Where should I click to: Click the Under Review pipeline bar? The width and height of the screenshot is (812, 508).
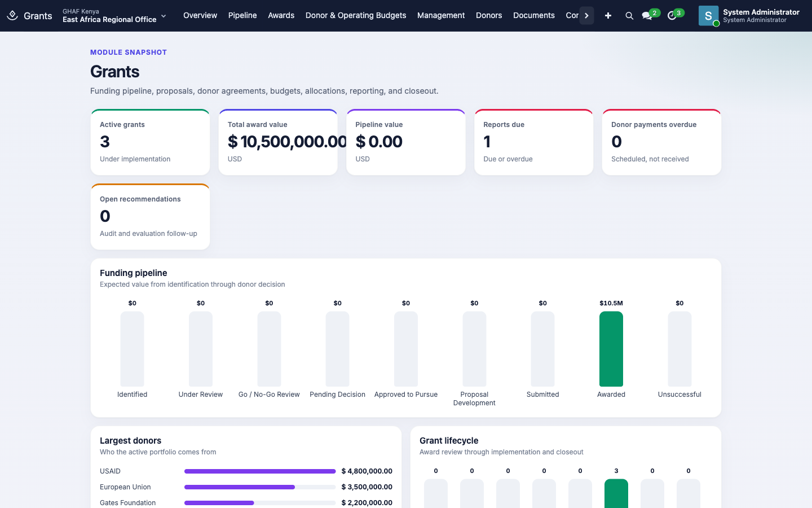coord(201,349)
